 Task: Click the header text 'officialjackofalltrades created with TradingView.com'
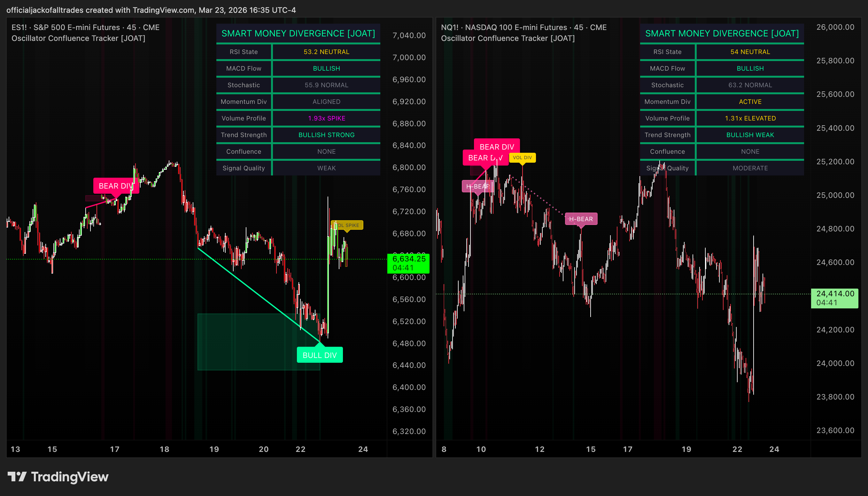pos(101,10)
